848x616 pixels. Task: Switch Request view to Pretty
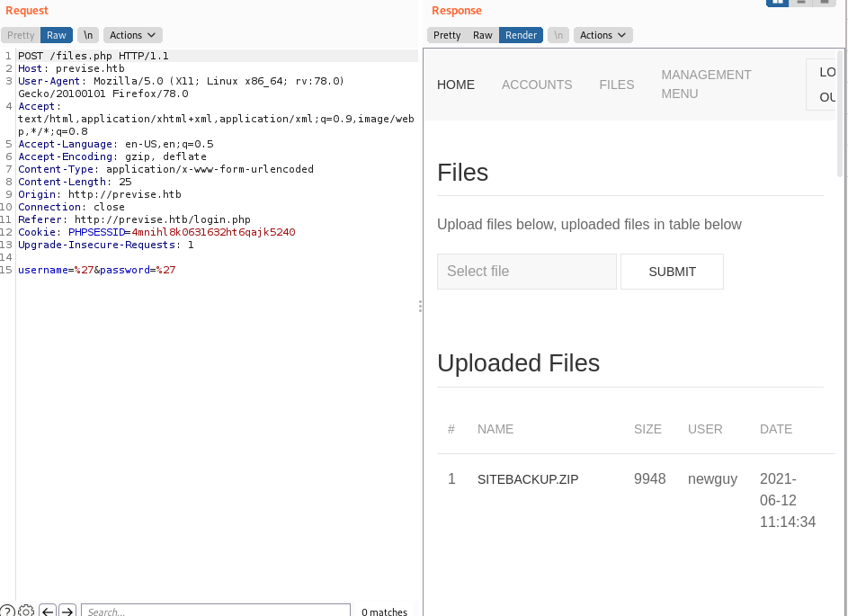(21, 35)
